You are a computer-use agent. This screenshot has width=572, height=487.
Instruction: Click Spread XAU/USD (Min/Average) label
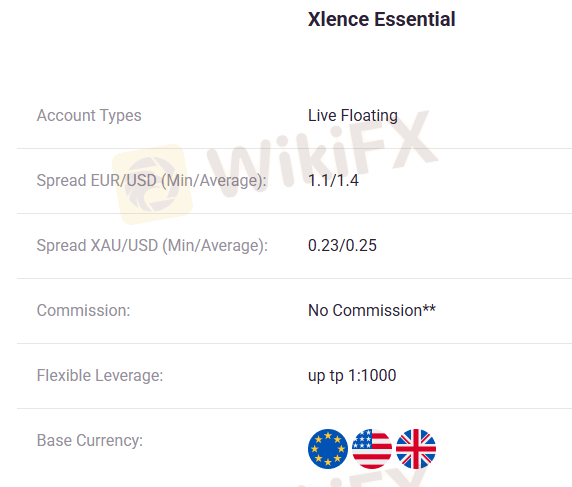pyautogui.click(x=152, y=246)
